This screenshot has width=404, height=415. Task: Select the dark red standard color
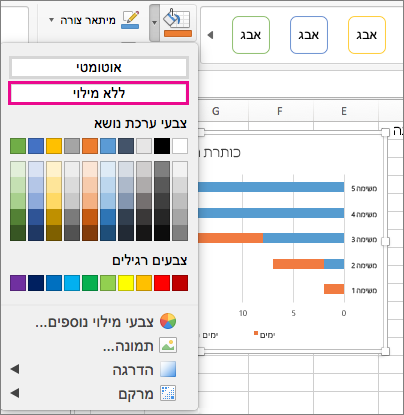(180, 283)
